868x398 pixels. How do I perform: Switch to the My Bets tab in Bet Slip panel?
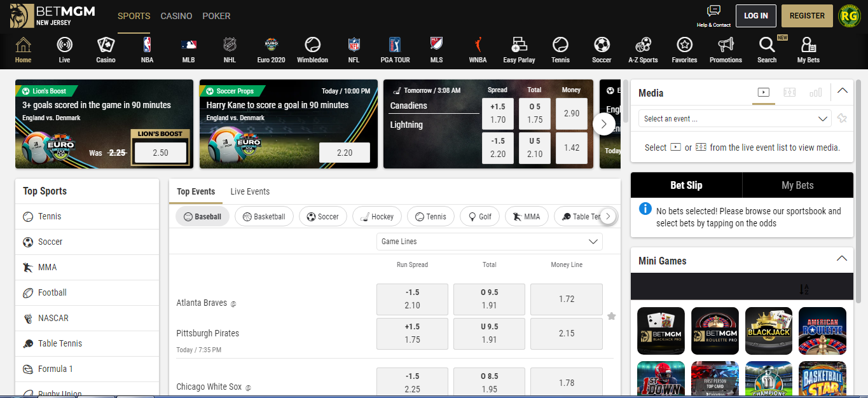[x=797, y=185]
